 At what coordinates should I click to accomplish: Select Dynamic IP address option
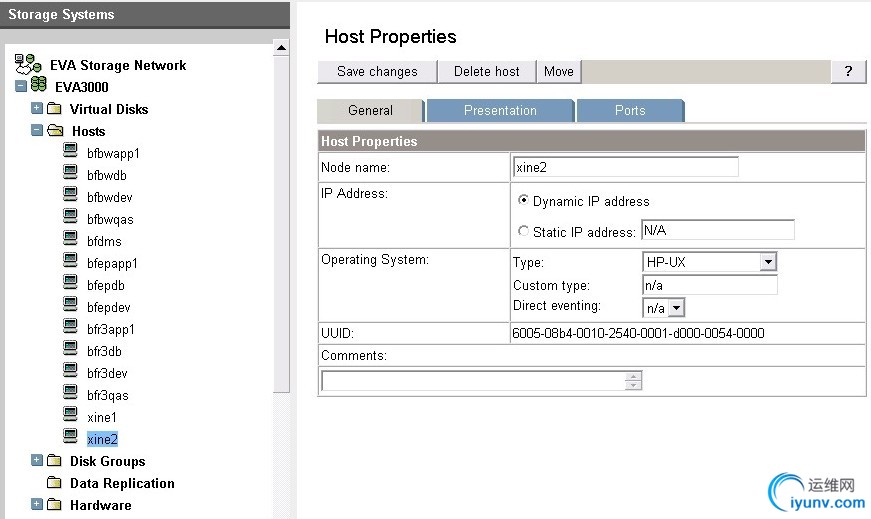click(523, 199)
